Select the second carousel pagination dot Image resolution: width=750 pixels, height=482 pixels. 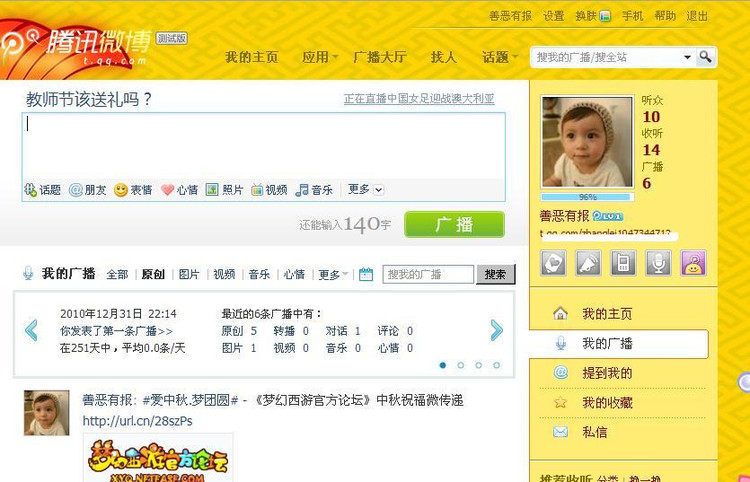(x=460, y=365)
